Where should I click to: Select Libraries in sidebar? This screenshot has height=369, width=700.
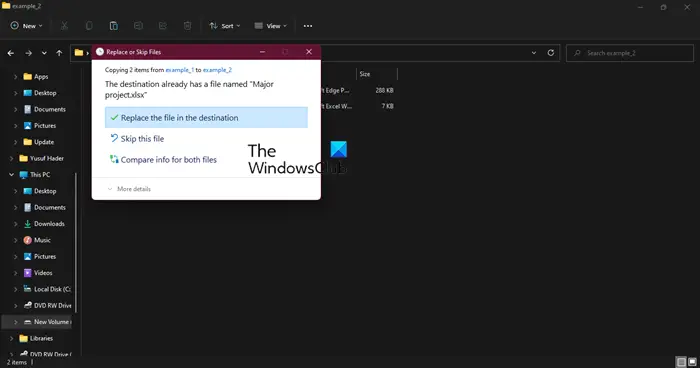(x=41, y=338)
